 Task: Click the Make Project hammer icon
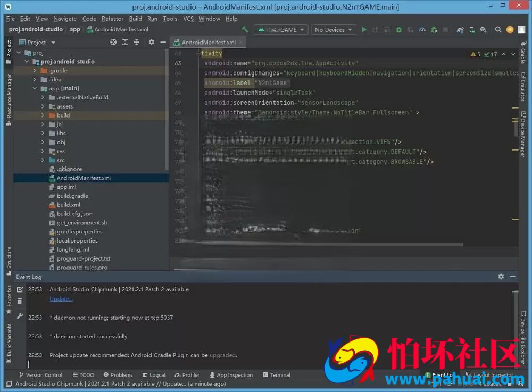[x=245, y=29]
